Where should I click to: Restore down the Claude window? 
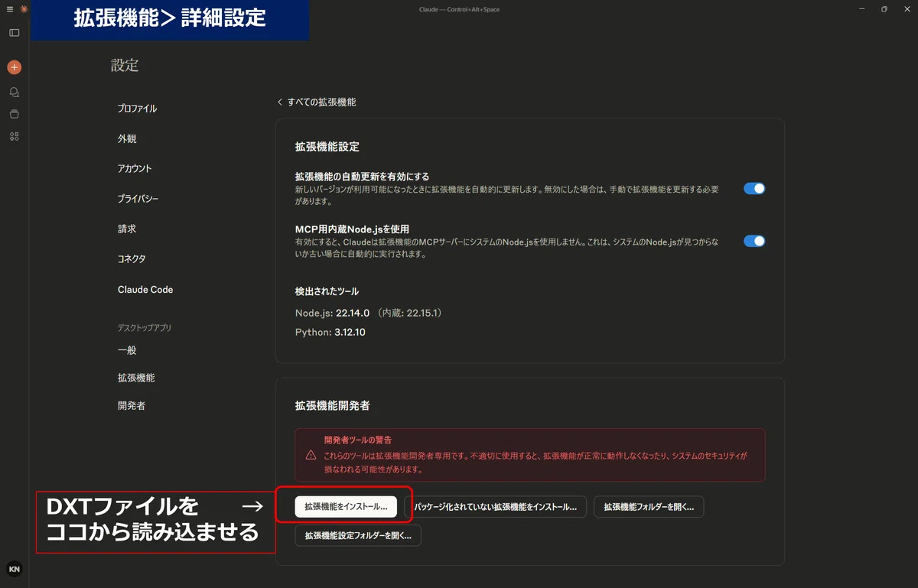[884, 9]
